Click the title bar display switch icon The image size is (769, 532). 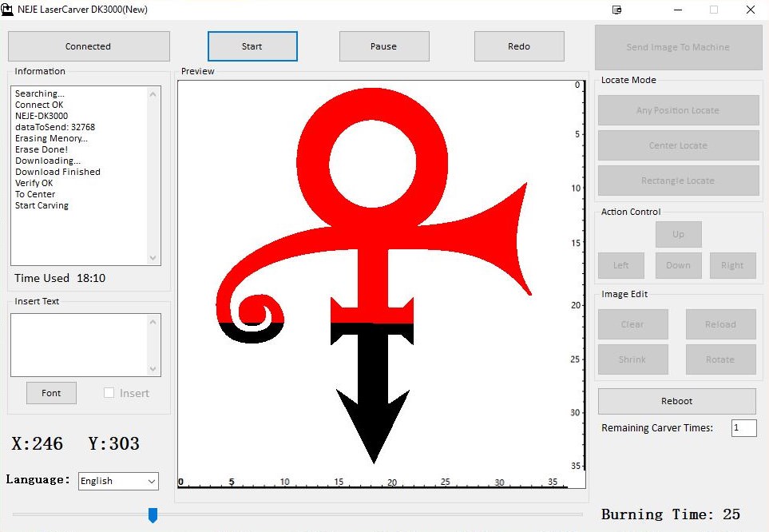click(616, 10)
